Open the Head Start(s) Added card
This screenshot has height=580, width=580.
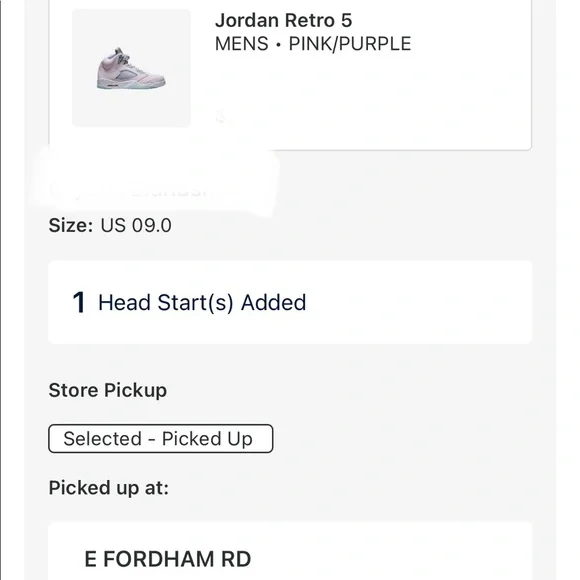(x=290, y=302)
